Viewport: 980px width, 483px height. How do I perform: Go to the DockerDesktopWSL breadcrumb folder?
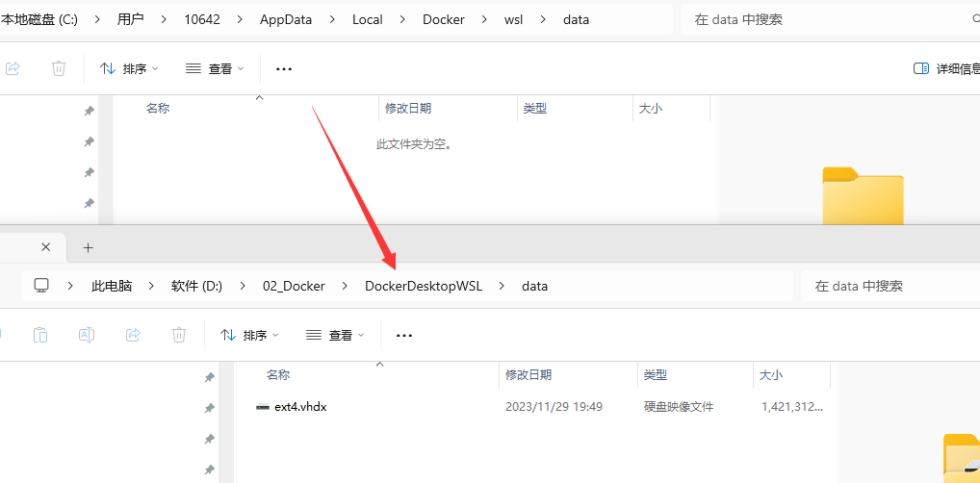pyautogui.click(x=423, y=286)
